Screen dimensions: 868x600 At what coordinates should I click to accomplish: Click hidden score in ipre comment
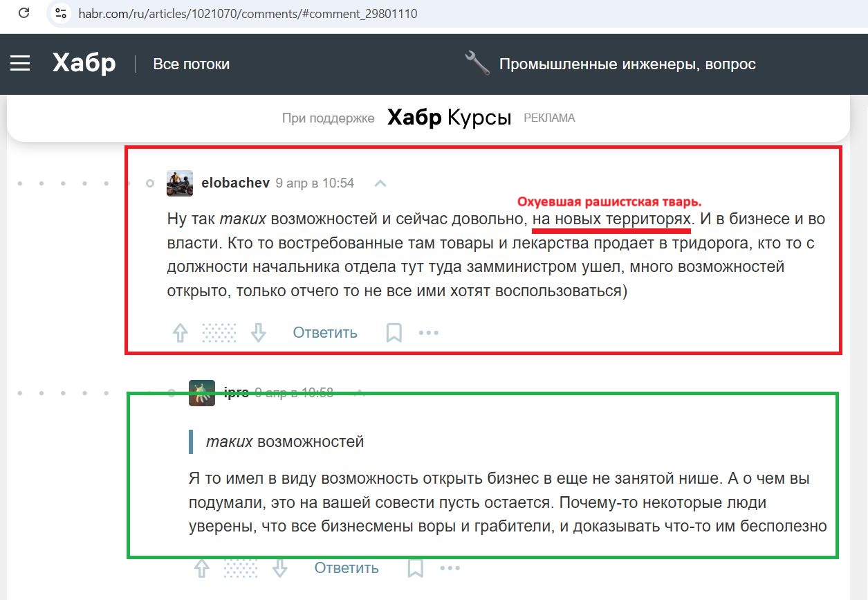pyautogui.click(x=241, y=569)
